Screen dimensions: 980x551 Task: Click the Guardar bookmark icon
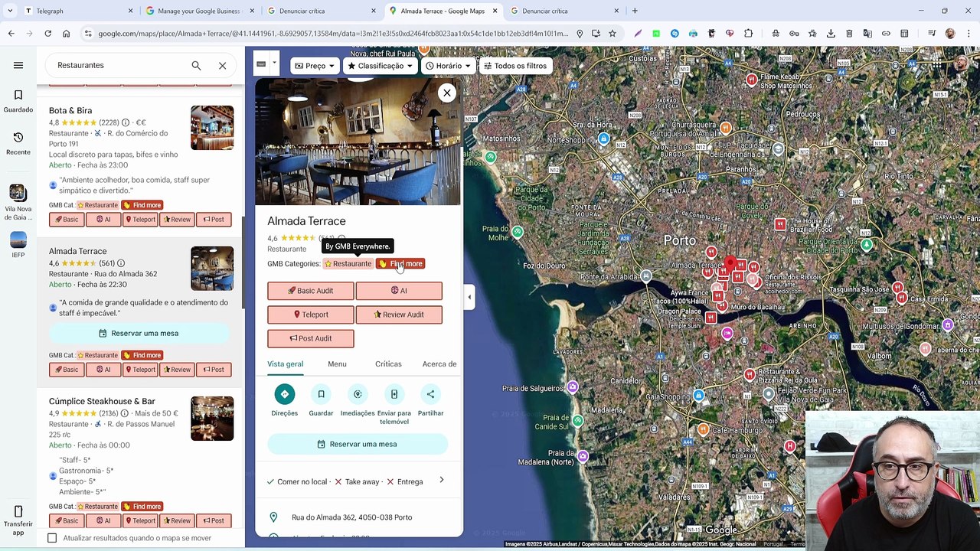point(321,394)
